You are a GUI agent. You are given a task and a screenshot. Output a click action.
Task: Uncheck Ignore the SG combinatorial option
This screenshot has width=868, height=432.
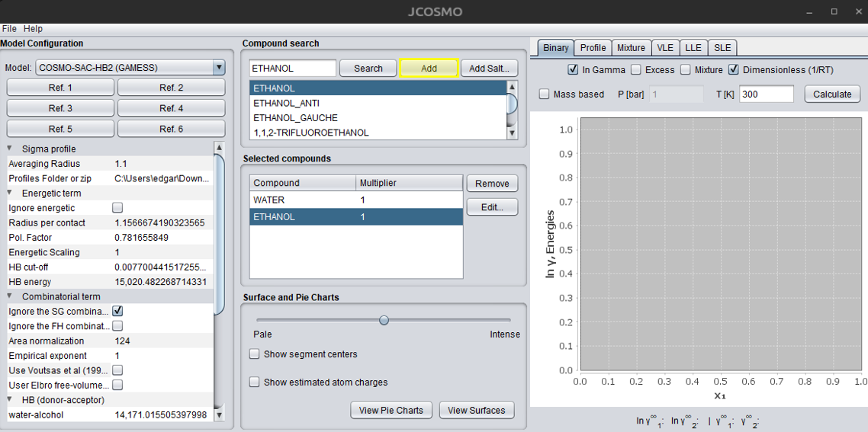[117, 311]
